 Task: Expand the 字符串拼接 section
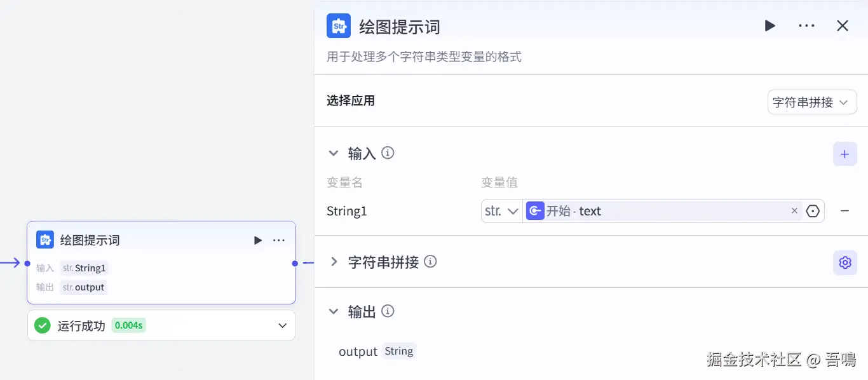pyautogui.click(x=334, y=262)
